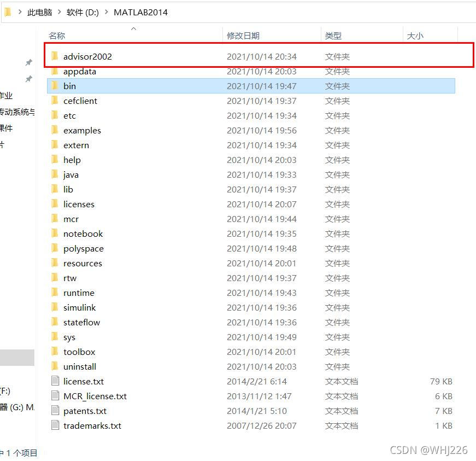This screenshot has width=476, height=461.
Task: Click the MCR_license.txt file icon
Action: (55, 396)
